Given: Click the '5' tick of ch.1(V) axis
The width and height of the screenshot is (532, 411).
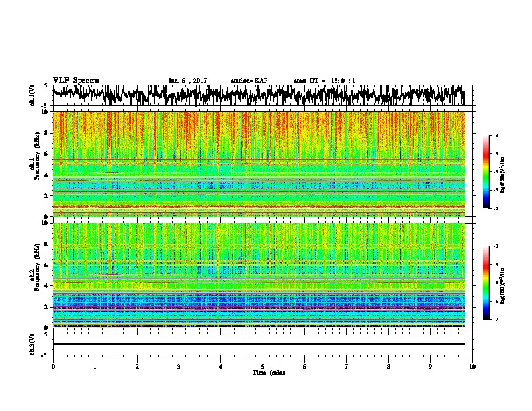Looking at the screenshot, I should [x=46, y=85].
